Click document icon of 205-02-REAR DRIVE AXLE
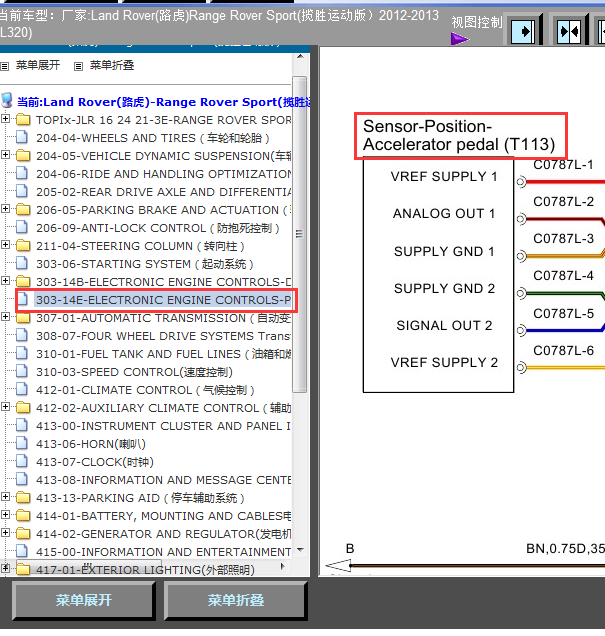Screen dimensions: 605x636 [x=22, y=191]
